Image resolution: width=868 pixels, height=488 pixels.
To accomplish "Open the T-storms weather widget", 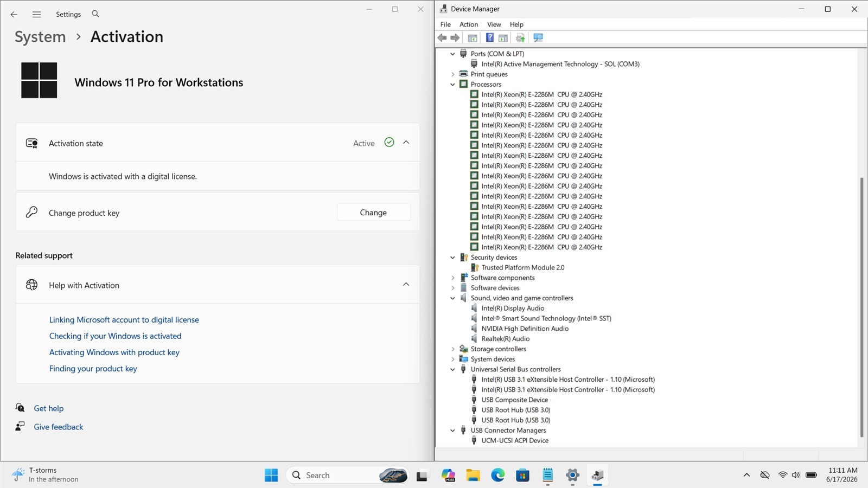I will 46,475.
